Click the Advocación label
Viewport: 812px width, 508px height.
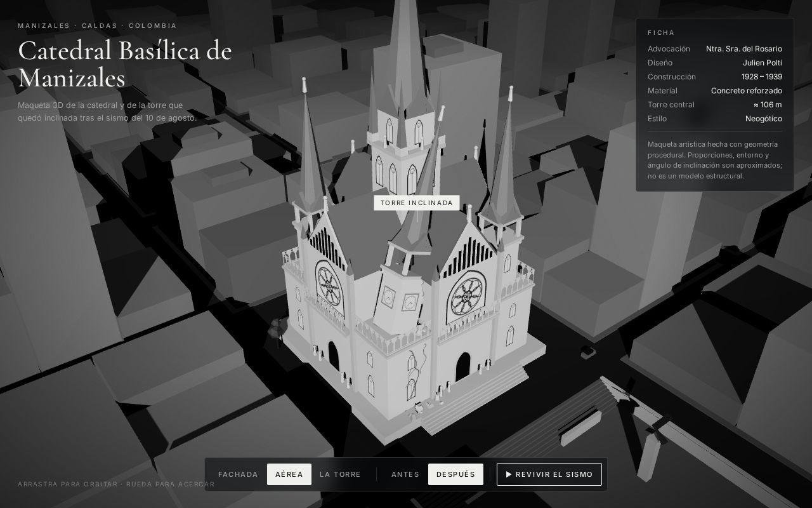[x=669, y=49]
